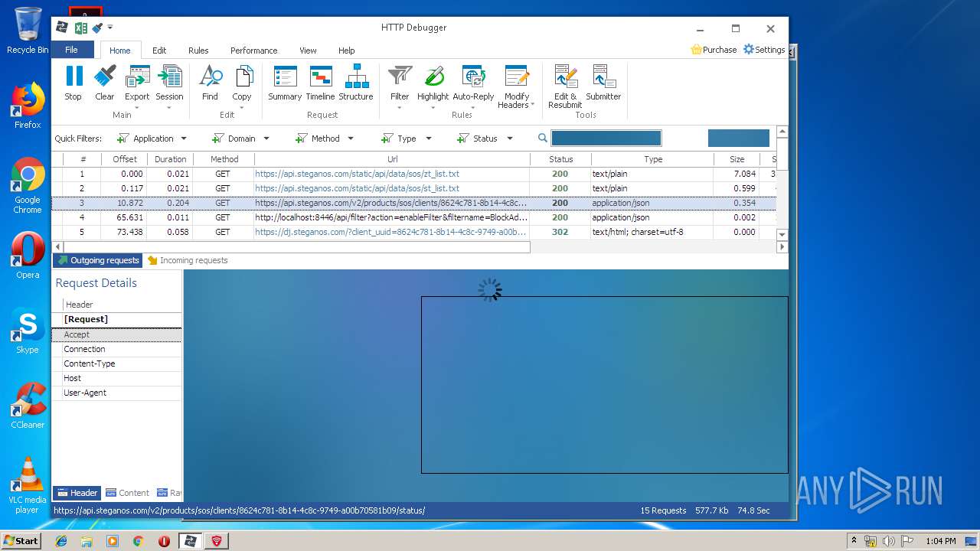Viewport: 980px width, 551px height.
Task: Open the zt_list.txt request URL
Action: 357,174
